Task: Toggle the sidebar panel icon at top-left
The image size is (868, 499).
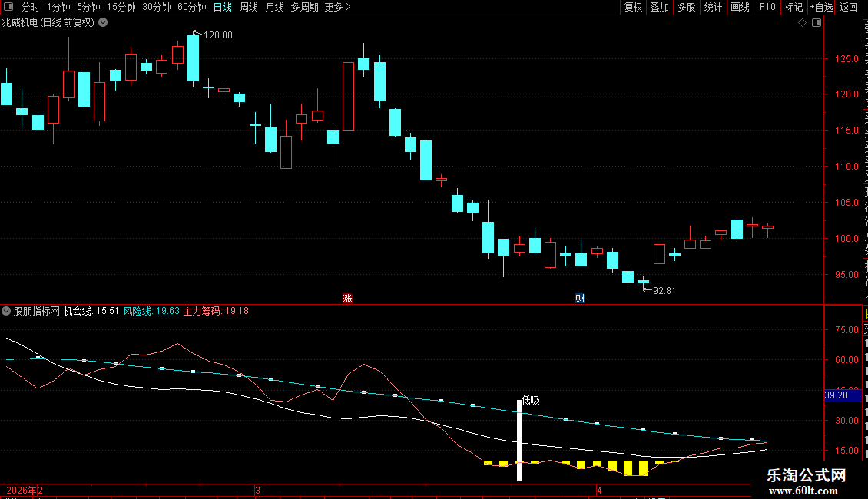Action: [8, 7]
